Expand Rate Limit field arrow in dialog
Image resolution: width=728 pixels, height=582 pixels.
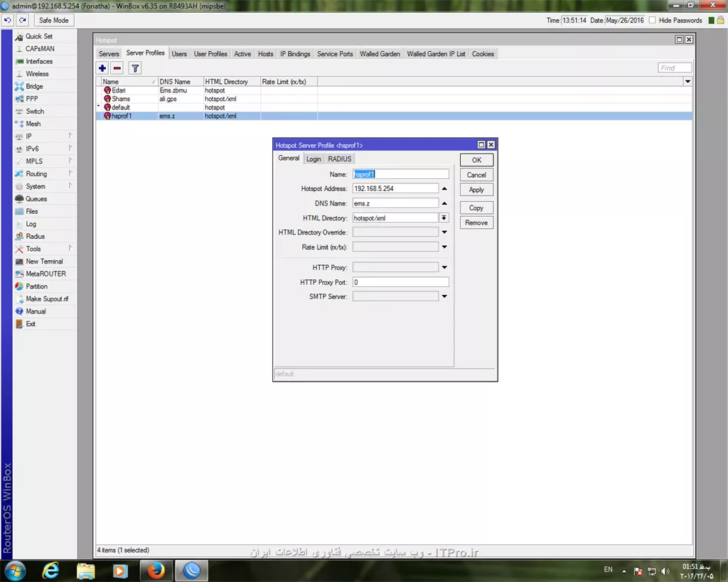(x=444, y=247)
